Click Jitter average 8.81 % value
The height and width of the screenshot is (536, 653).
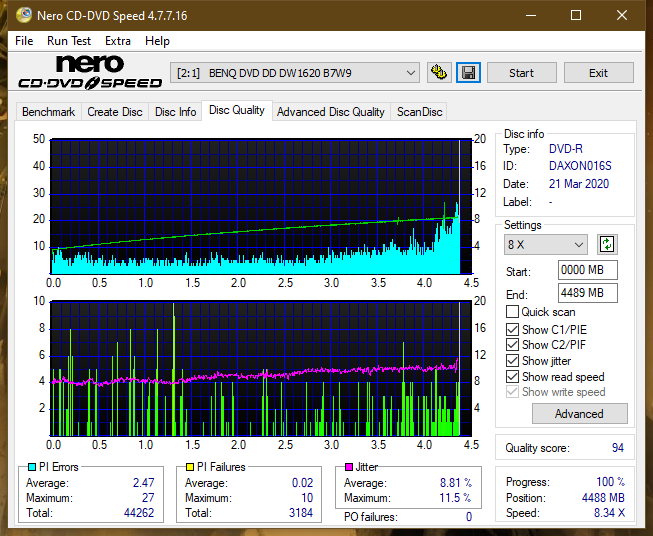[456, 483]
